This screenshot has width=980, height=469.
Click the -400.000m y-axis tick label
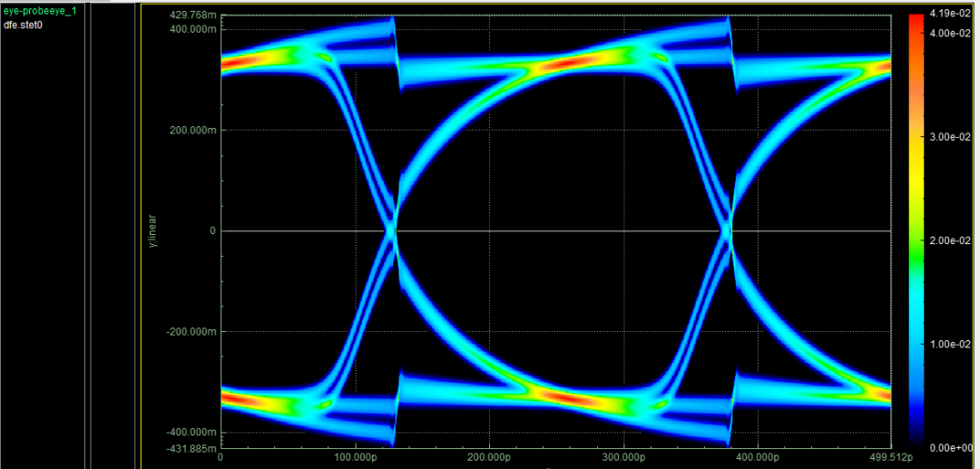(191, 432)
